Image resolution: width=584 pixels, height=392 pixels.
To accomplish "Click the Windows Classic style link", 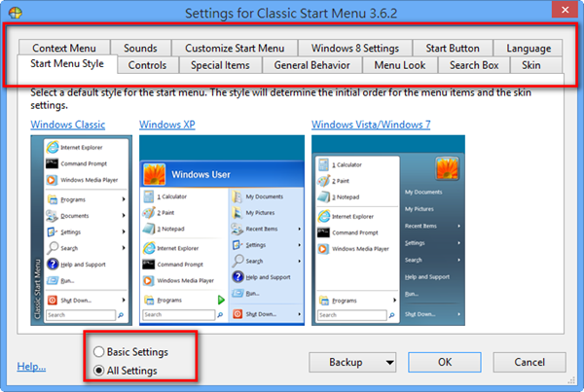I will click(68, 125).
